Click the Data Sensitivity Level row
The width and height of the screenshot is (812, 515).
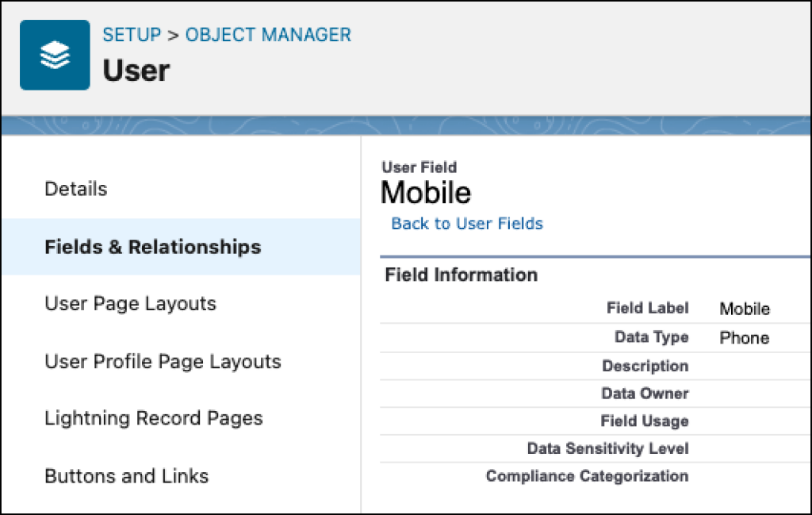pyautogui.click(x=607, y=448)
